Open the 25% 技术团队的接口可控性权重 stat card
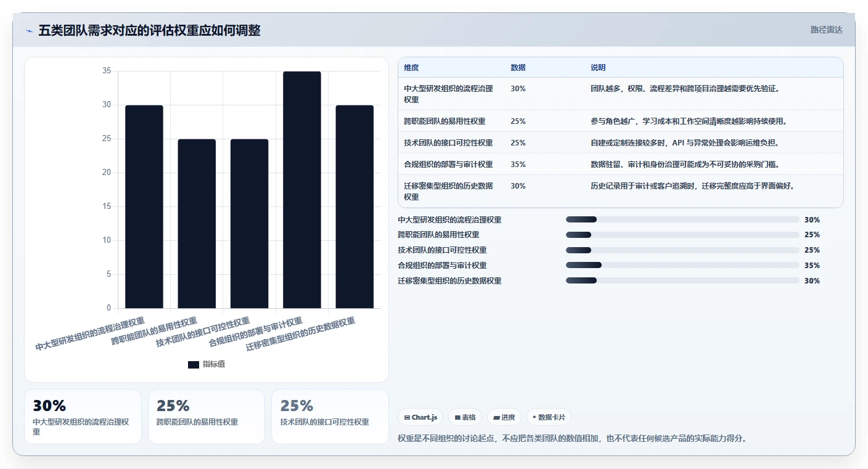 click(330, 417)
